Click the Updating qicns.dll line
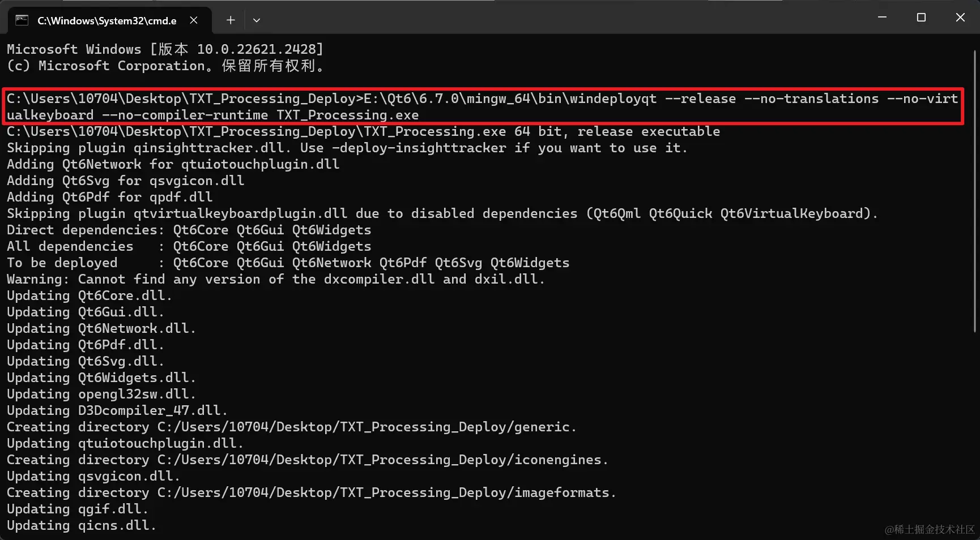The width and height of the screenshot is (980, 540). coord(81,525)
